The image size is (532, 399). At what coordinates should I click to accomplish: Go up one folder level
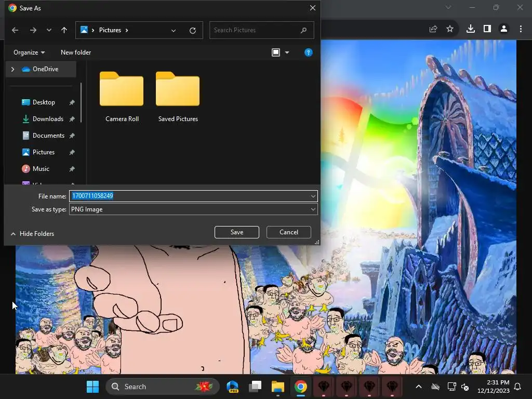64,30
